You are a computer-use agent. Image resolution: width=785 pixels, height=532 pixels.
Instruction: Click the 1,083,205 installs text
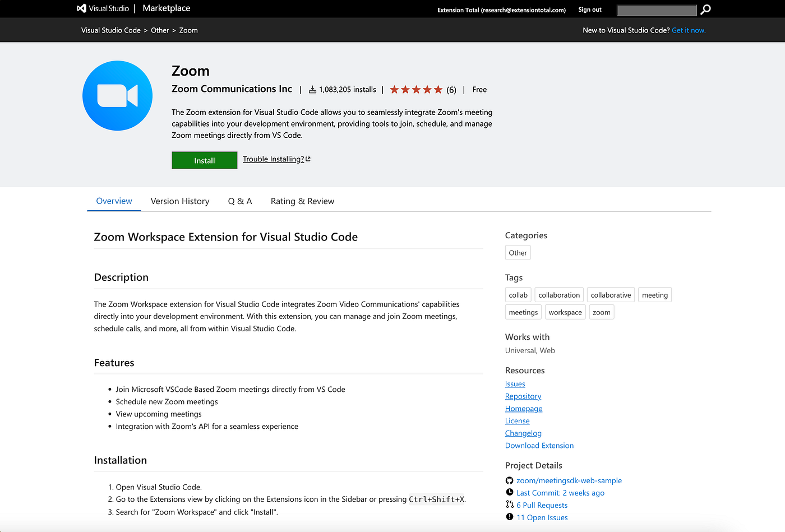click(348, 90)
